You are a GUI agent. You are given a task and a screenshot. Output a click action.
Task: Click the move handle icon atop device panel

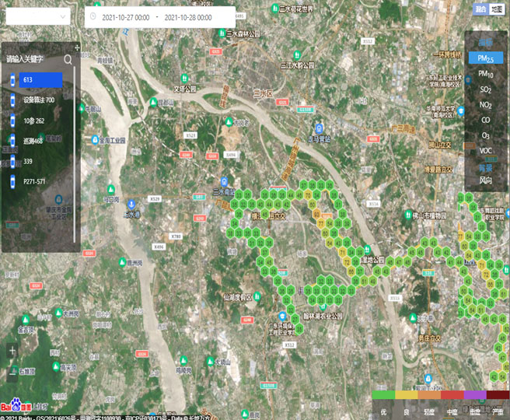click(76, 47)
